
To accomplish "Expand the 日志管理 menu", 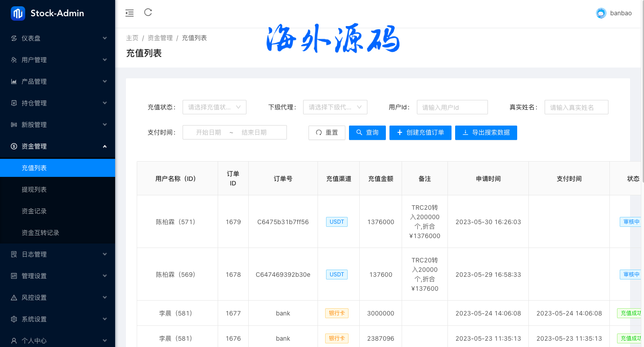I will tap(58, 254).
